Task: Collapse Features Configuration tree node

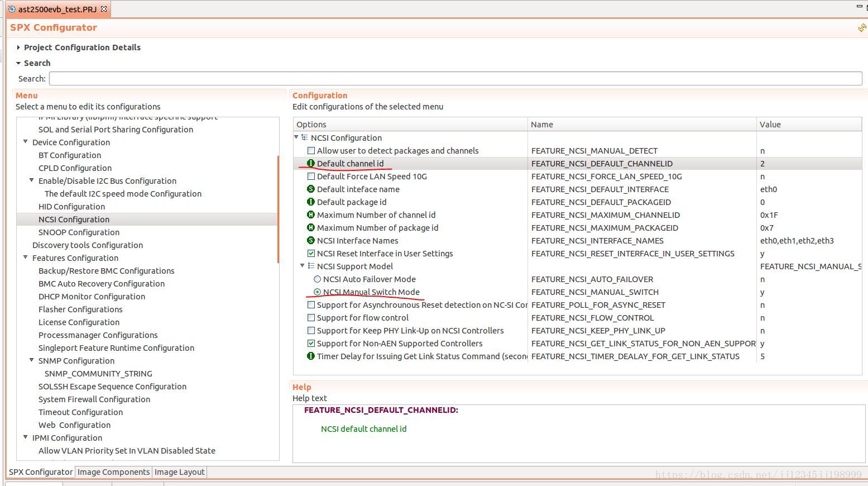Action: click(x=25, y=258)
